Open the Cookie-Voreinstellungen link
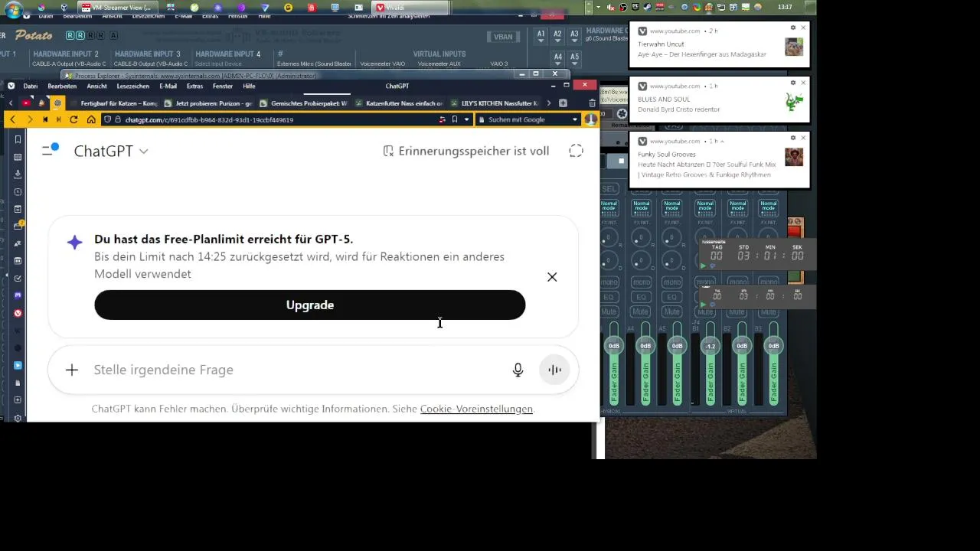Image resolution: width=980 pixels, height=551 pixels. [x=476, y=409]
